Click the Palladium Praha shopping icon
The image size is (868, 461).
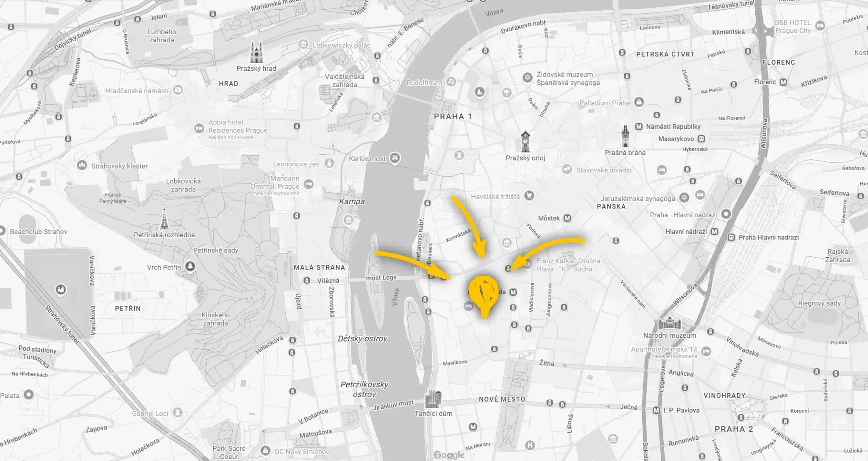click(639, 102)
